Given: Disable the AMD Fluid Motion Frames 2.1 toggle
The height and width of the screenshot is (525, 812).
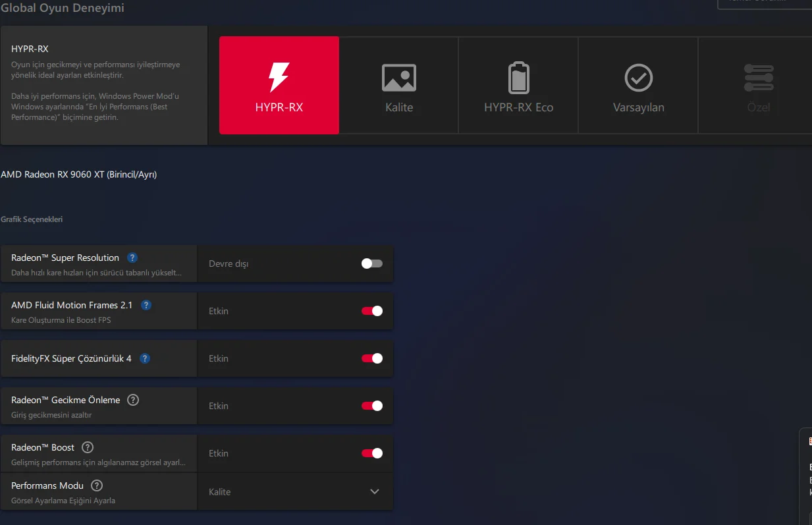Looking at the screenshot, I should (x=372, y=311).
